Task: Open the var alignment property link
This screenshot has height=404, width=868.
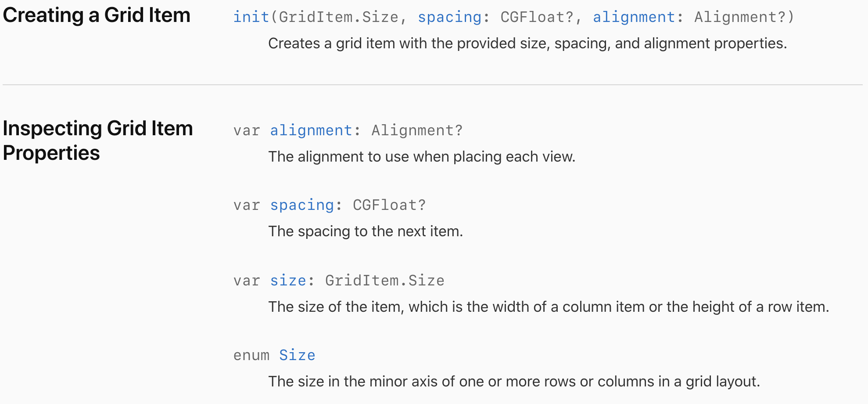Action: (x=311, y=130)
